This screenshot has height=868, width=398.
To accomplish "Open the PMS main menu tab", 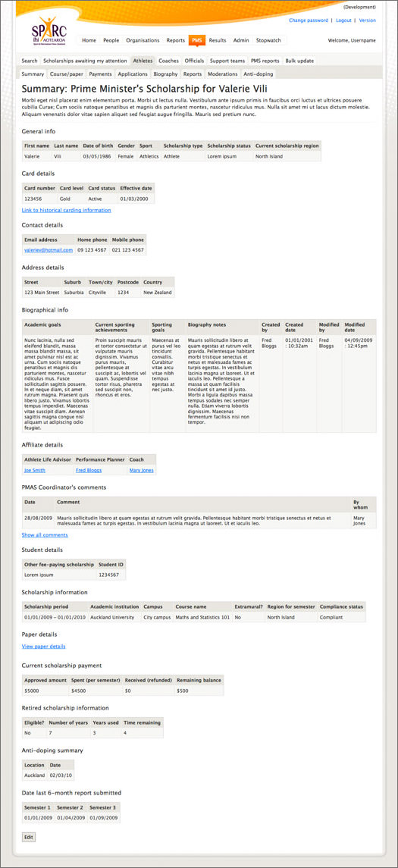I will click(x=196, y=40).
